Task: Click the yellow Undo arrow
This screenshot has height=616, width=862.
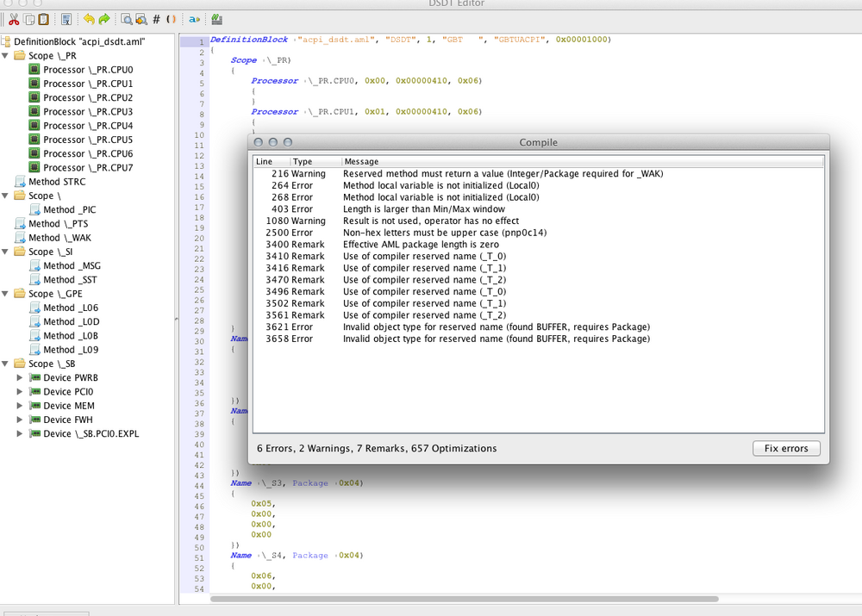Action: (88, 19)
